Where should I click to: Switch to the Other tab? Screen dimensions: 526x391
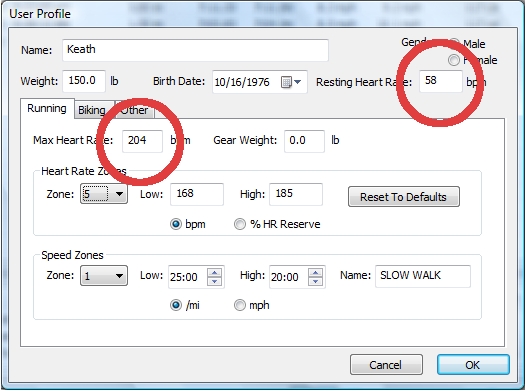(x=135, y=110)
